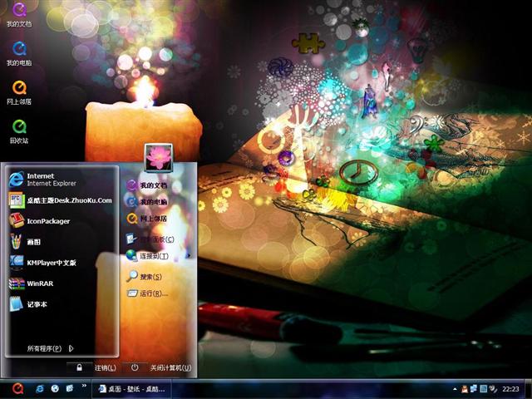Click the green square tray icon
The height and width of the screenshot is (399, 532).
484,389
